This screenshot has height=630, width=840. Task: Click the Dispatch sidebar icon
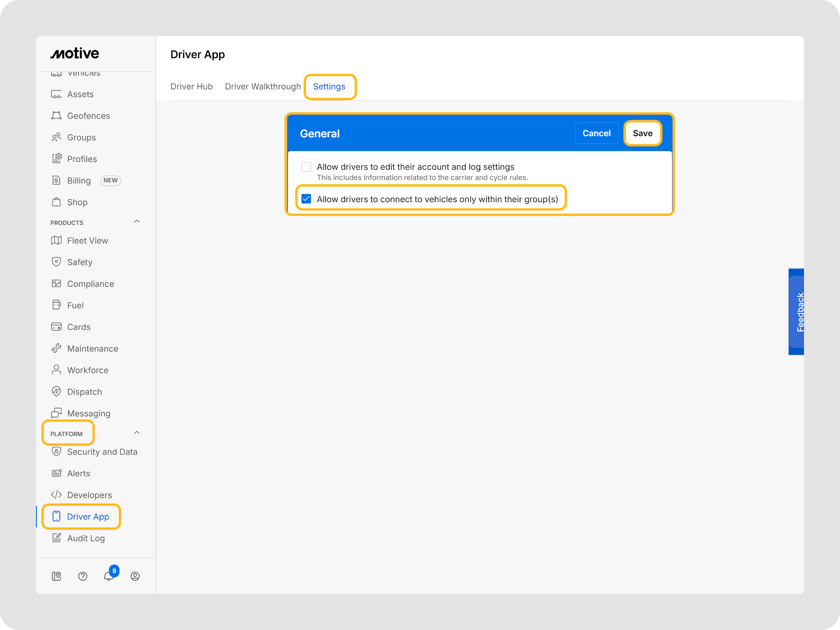pos(57,392)
